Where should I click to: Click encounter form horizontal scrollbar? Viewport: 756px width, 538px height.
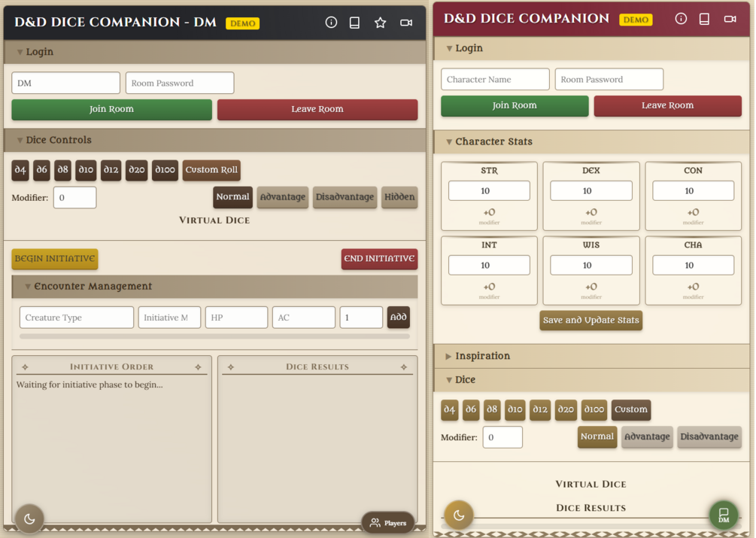(x=214, y=336)
